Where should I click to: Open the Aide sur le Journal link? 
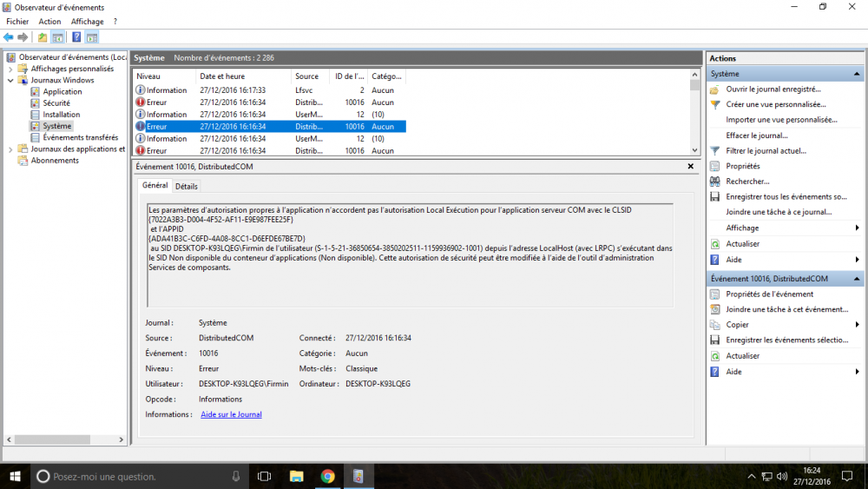tap(231, 414)
